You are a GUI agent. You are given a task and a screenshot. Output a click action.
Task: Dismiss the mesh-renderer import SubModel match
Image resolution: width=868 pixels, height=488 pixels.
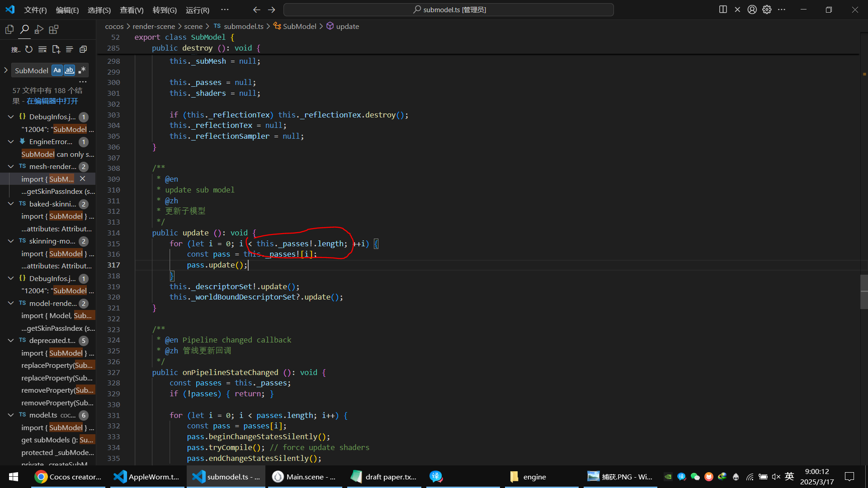coord(83,179)
